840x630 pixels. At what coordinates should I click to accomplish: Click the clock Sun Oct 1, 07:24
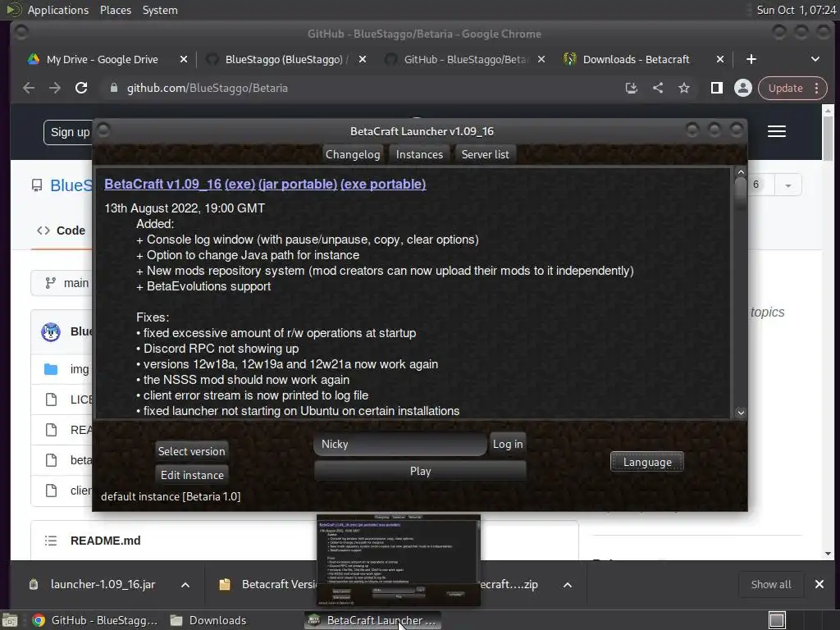[796, 10]
